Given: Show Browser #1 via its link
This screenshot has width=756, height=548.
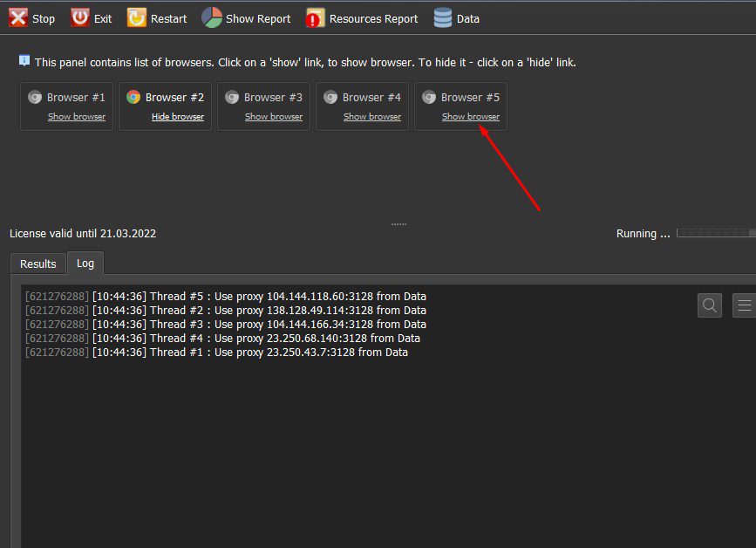Looking at the screenshot, I should point(77,117).
